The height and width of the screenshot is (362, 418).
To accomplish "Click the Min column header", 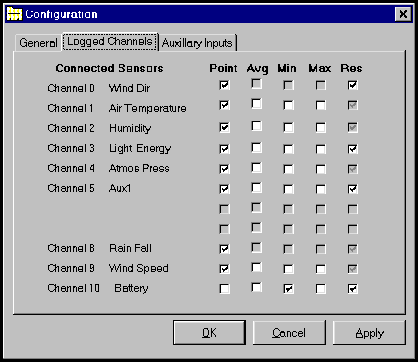I will [287, 68].
